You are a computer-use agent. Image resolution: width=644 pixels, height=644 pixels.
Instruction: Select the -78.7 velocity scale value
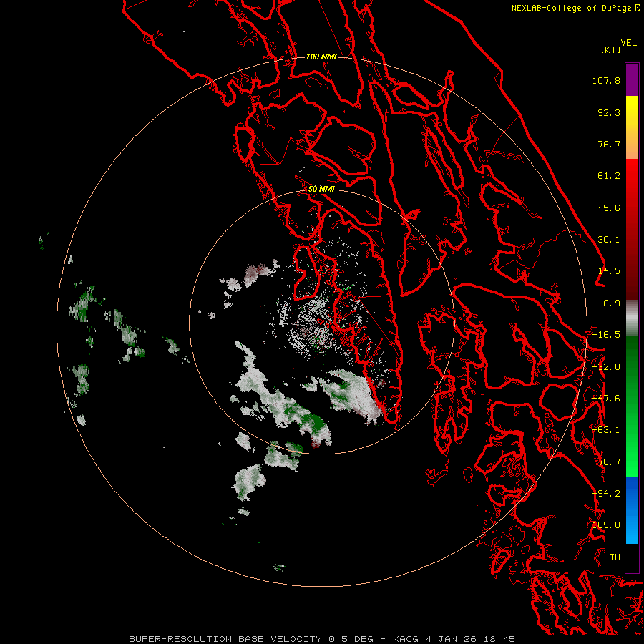pyautogui.click(x=606, y=462)
